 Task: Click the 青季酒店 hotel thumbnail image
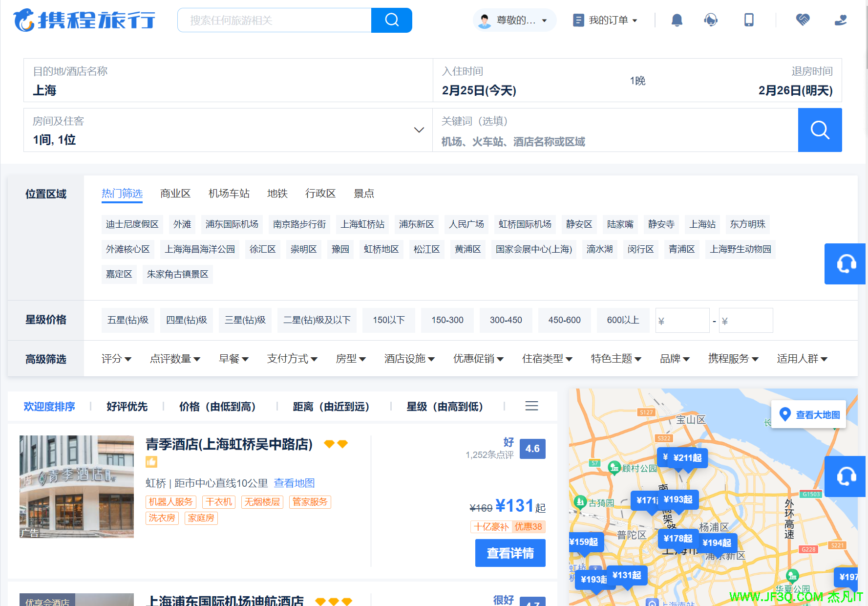(x=77, y=487)
